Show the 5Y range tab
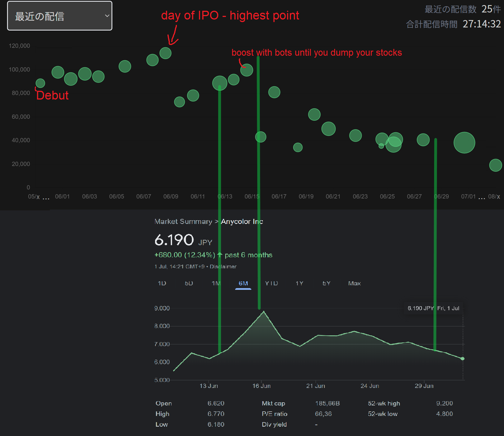 pos(327,283)
